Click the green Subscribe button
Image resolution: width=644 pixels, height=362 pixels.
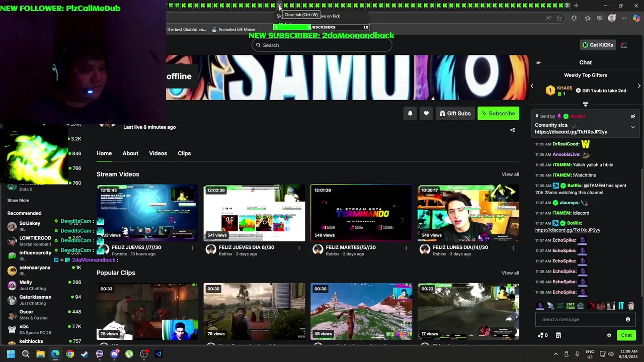(498, 114)
